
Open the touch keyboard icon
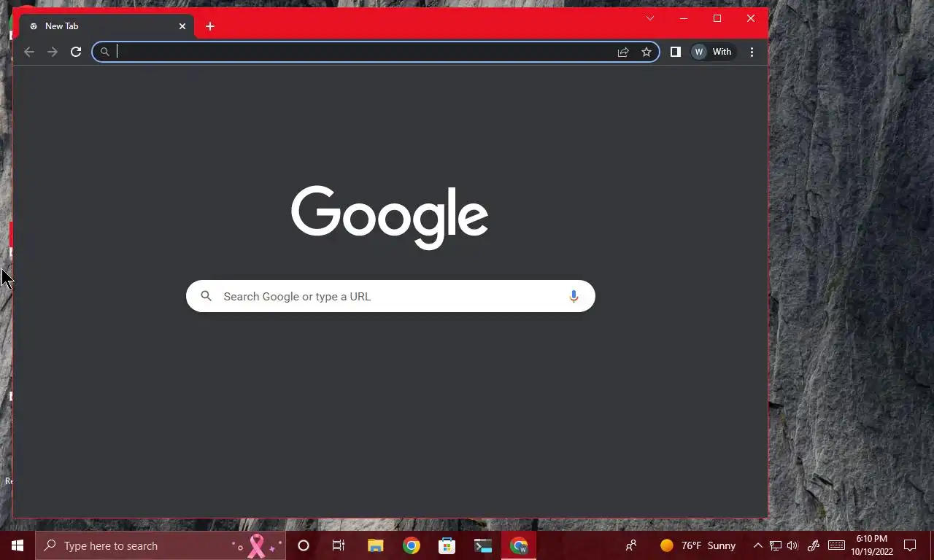(837, 545)
